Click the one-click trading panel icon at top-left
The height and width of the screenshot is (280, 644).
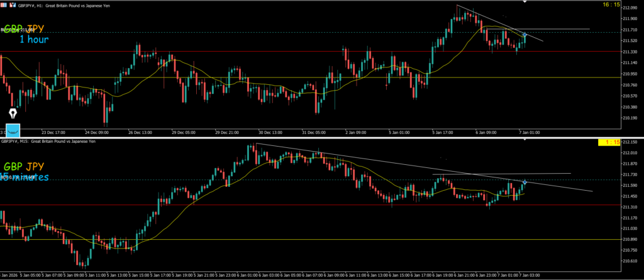click(x=3, y=5)
